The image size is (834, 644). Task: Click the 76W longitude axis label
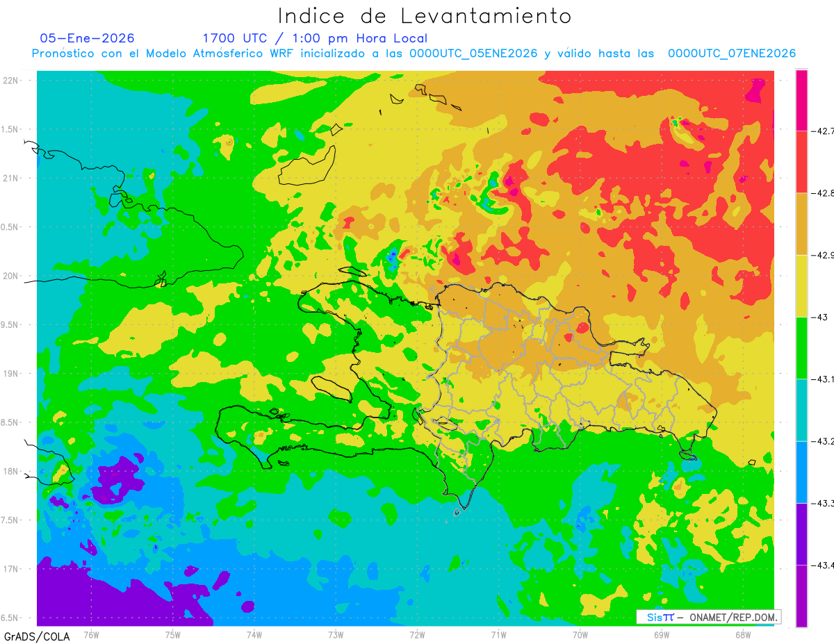91,635
